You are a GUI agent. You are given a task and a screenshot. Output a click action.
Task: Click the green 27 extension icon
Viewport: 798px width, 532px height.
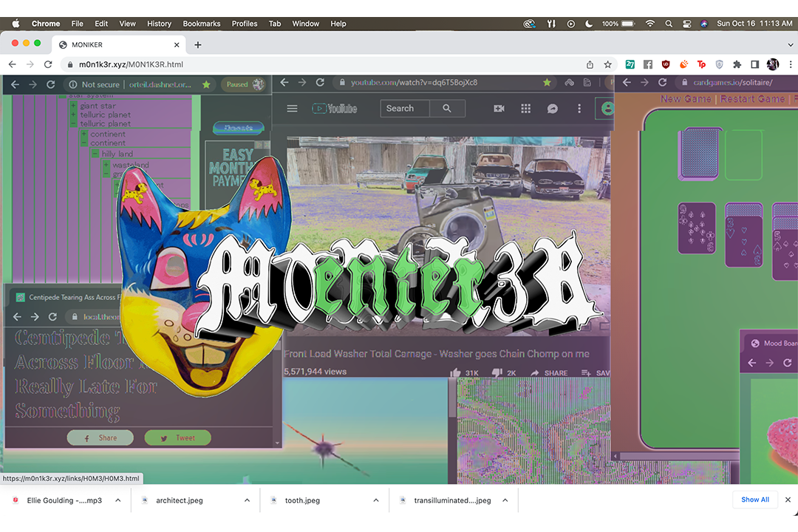[x=630, y=64]
